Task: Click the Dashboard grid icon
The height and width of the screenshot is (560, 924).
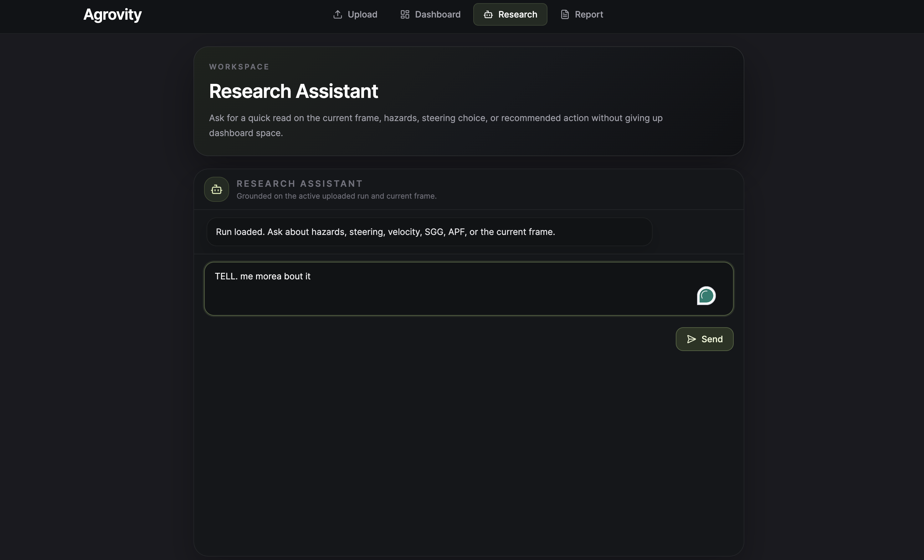Action: click(405, 14)
